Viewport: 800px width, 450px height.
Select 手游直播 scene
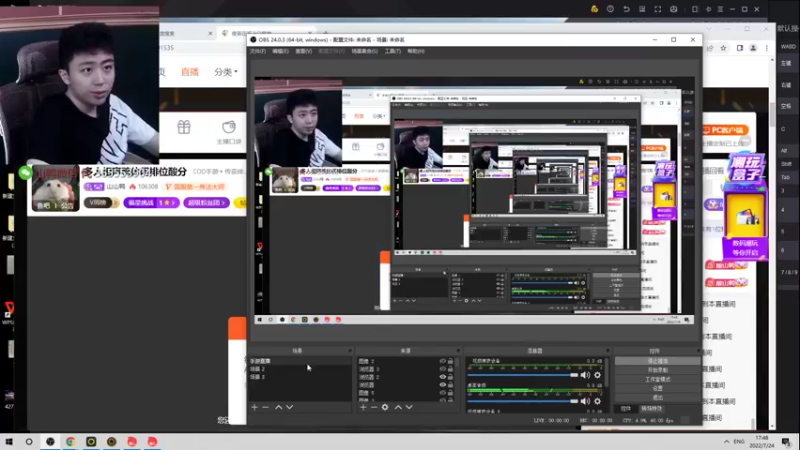[x=299, y=361]
